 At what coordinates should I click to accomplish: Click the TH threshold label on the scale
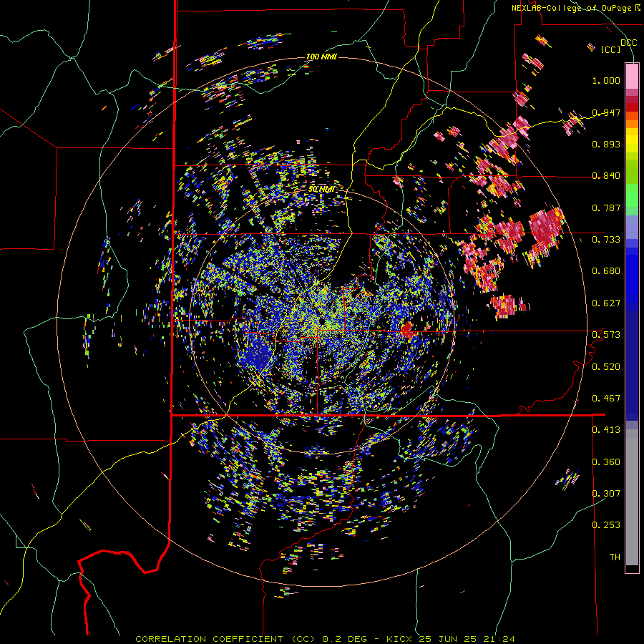[x=615, y=557]
